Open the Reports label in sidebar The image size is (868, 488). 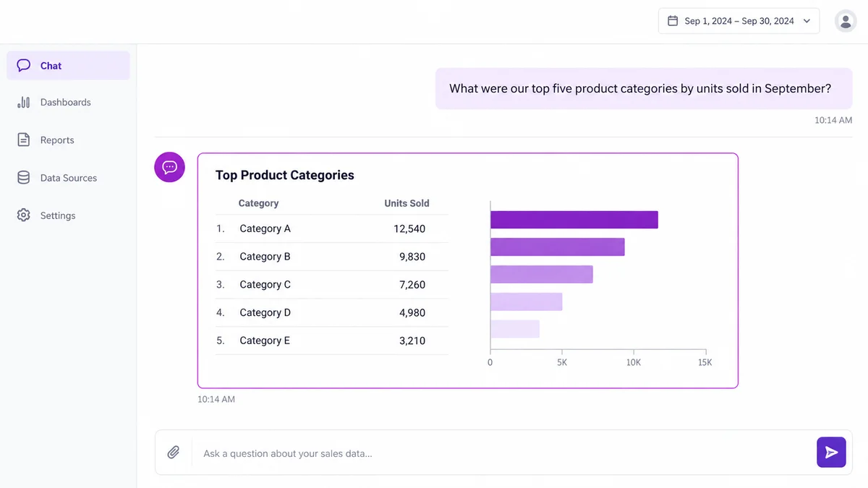tap(57, 140)
